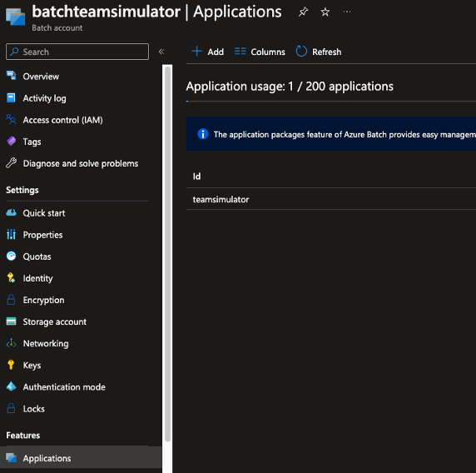476x473 pixels.
Task: Sort by the Id column header
Action: coord(196,177)
